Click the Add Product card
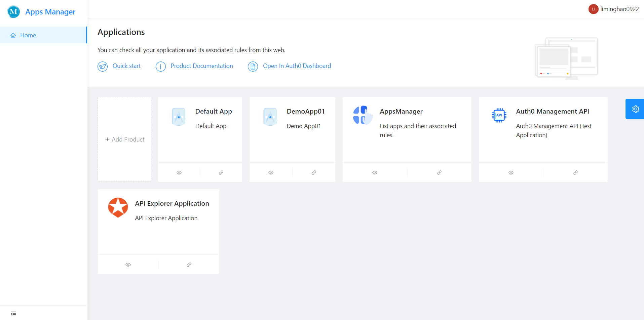The image size is (644, 320). [x=124, y=139]
